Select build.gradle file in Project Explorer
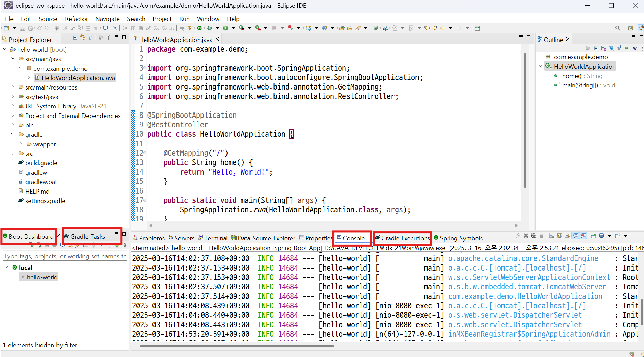Screen dimensions: 644x357 click(x=41, y=163)
